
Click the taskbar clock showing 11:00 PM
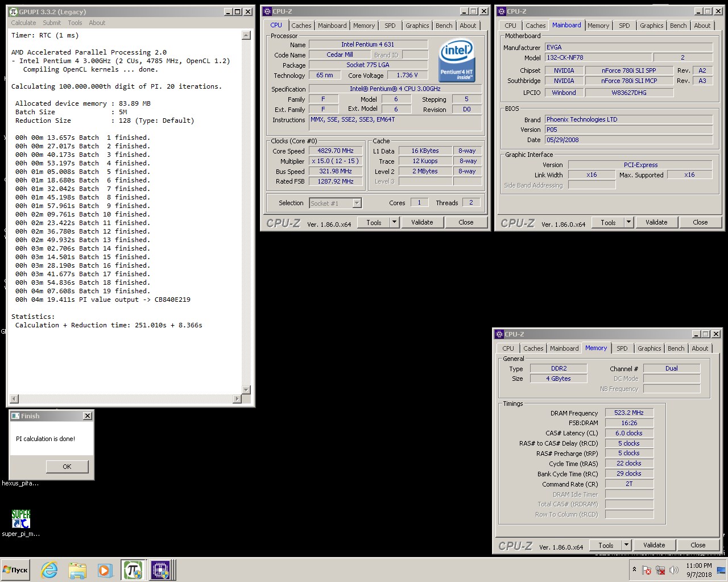(x=699, y=570)
